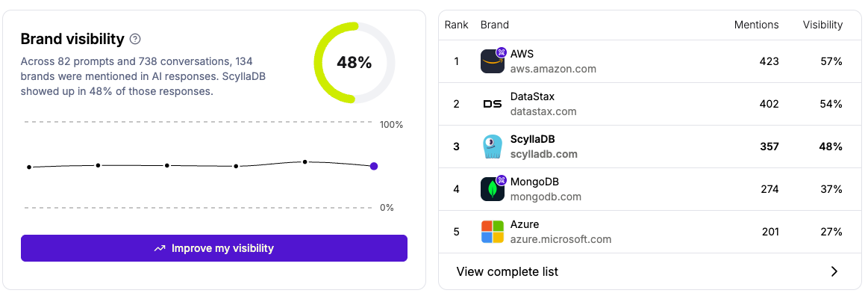Click the ScyllaDB mascot logo icon
Viewport: 868px width, 302px height.
pyautogui.click(x=493, y=147)
